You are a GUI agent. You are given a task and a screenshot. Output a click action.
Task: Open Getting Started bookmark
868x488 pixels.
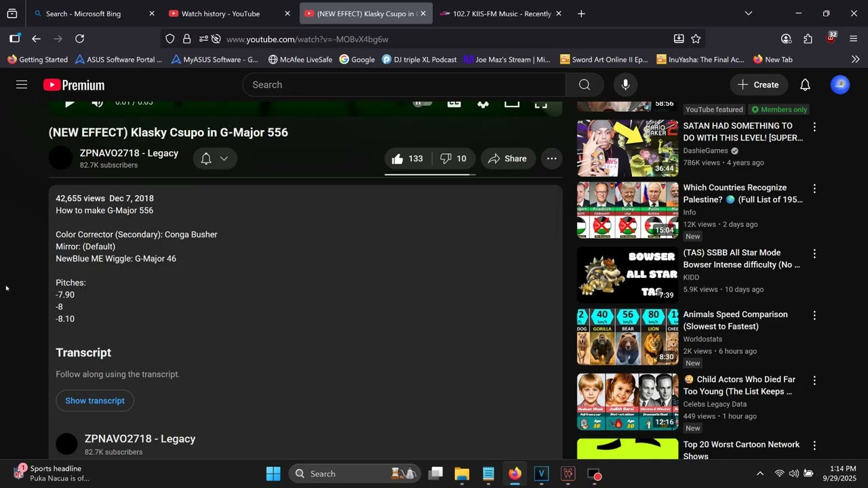point(38,60)
